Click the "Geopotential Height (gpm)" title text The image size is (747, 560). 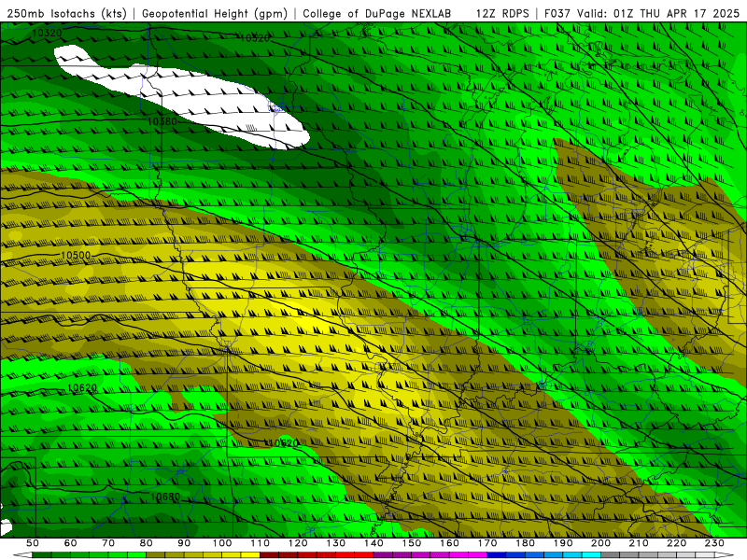click(x=215, y=14)
